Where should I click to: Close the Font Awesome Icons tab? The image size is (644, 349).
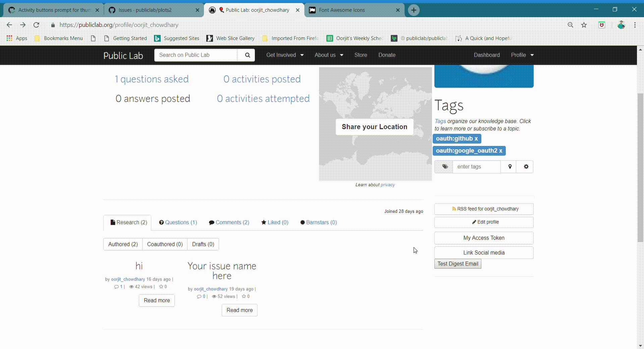[x=397, y=10]
